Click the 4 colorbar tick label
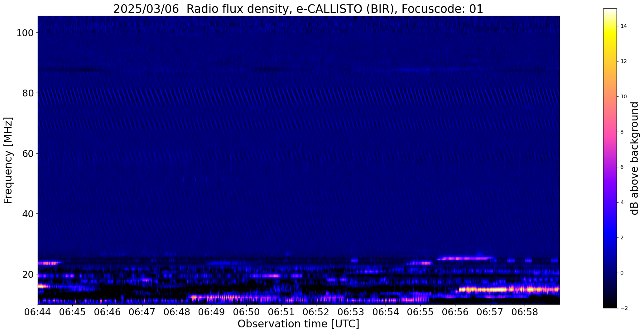This screenshot has width=644, height=333. coord(622,203)
